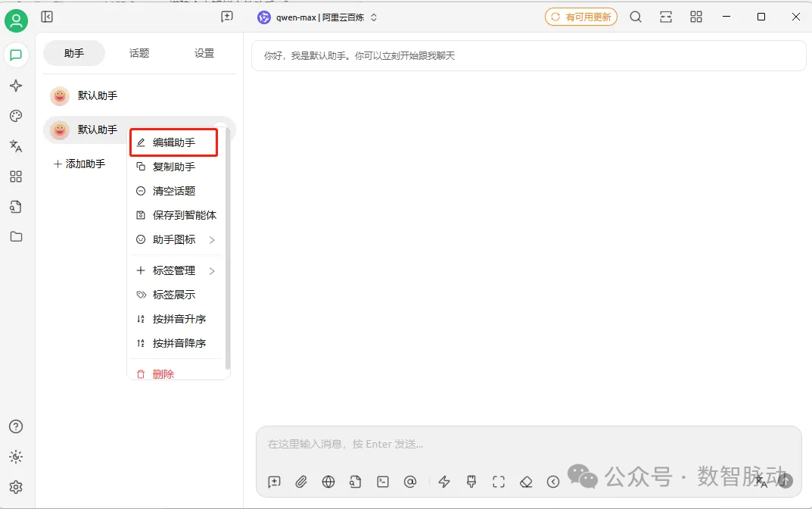
Task: Click the message input field
Action: 454,444
